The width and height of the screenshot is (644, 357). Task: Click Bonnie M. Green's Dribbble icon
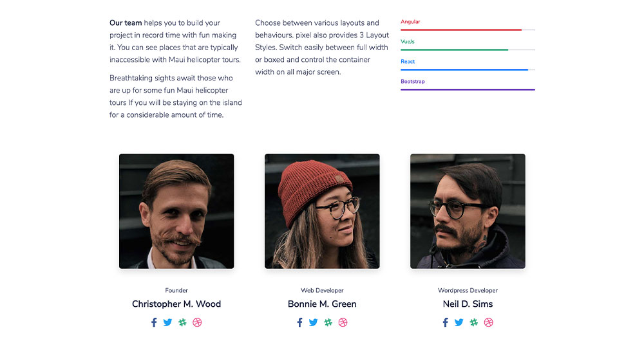point(343,322)
